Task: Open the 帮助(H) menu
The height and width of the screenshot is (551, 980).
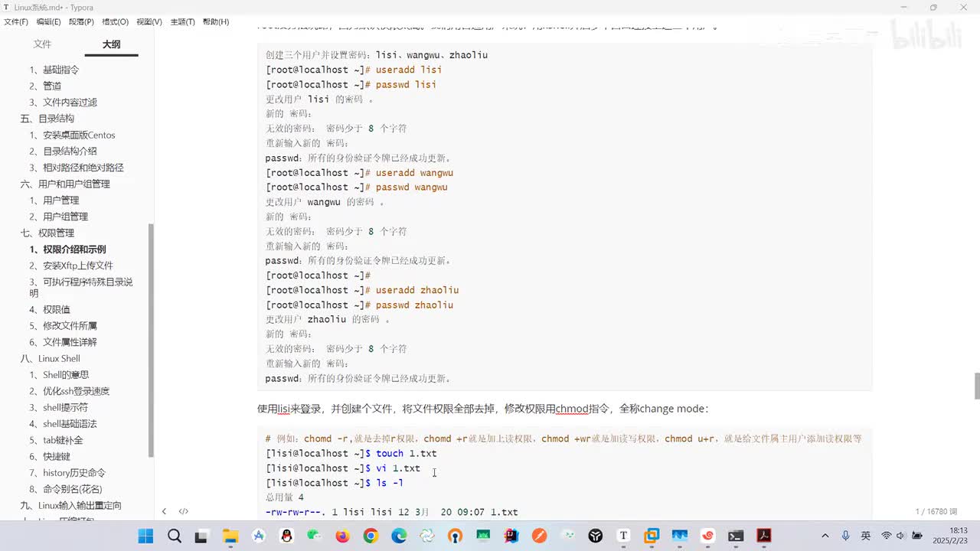Action: pos(216,22)
